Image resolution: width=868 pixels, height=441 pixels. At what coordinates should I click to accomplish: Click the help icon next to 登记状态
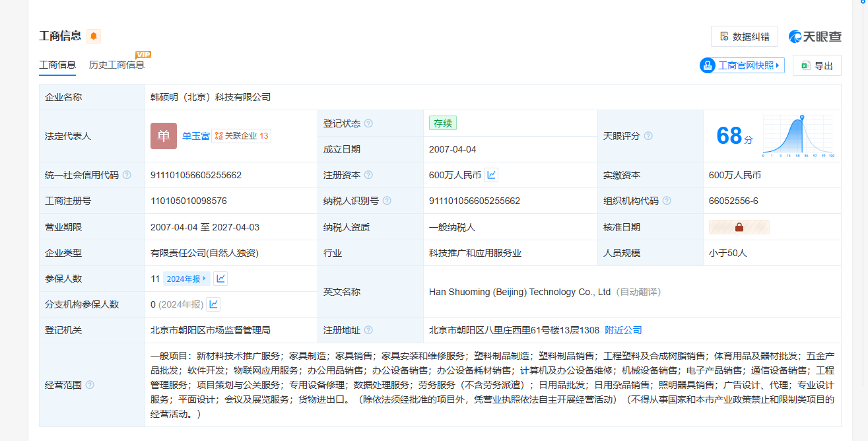click(x=368, y=123)
